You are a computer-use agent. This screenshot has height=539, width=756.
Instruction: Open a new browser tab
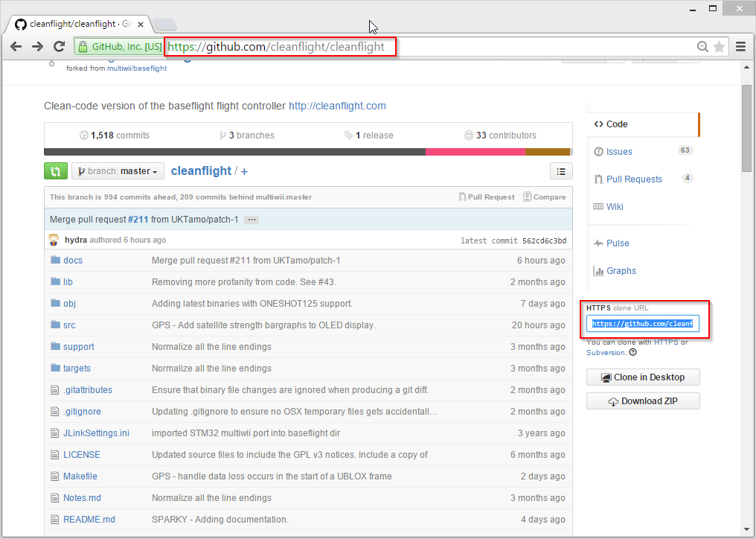(x=165, y=24)
